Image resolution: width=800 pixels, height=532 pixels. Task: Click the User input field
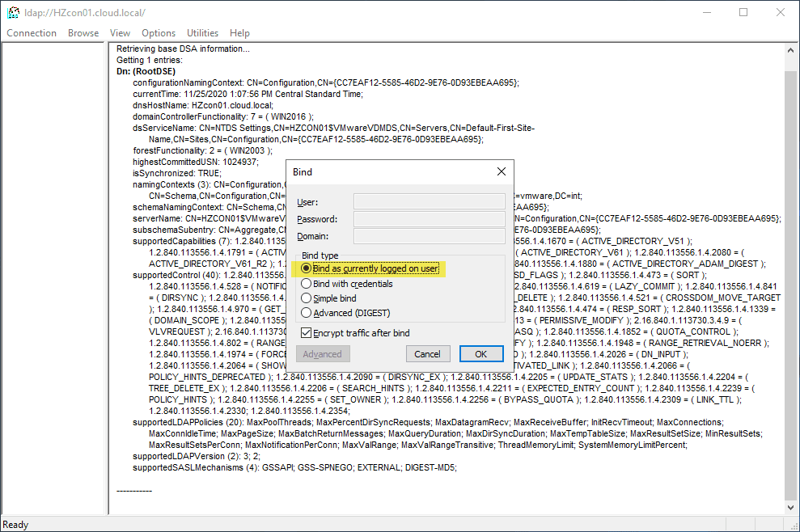[x=429, y=201]
